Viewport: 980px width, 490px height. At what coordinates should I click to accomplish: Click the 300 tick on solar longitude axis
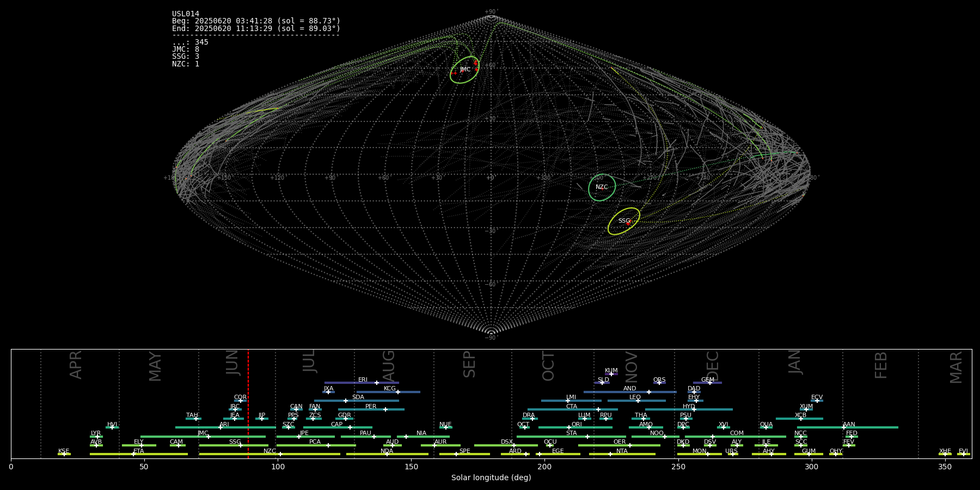[811, 467]
